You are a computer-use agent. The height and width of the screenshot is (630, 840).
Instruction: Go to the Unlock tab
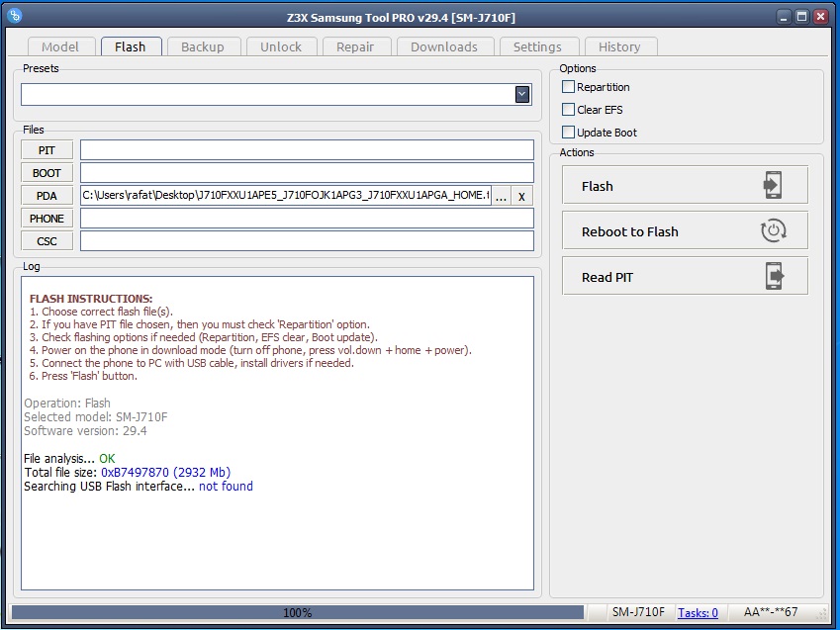click(x=281, y=46)
